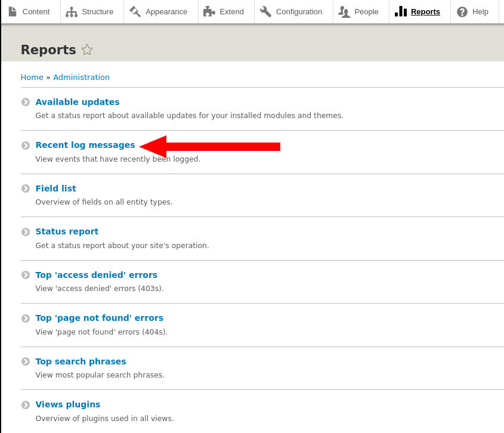View Top 'page not found' errors
The image size is (504, 433).
[x=99, y=318]
